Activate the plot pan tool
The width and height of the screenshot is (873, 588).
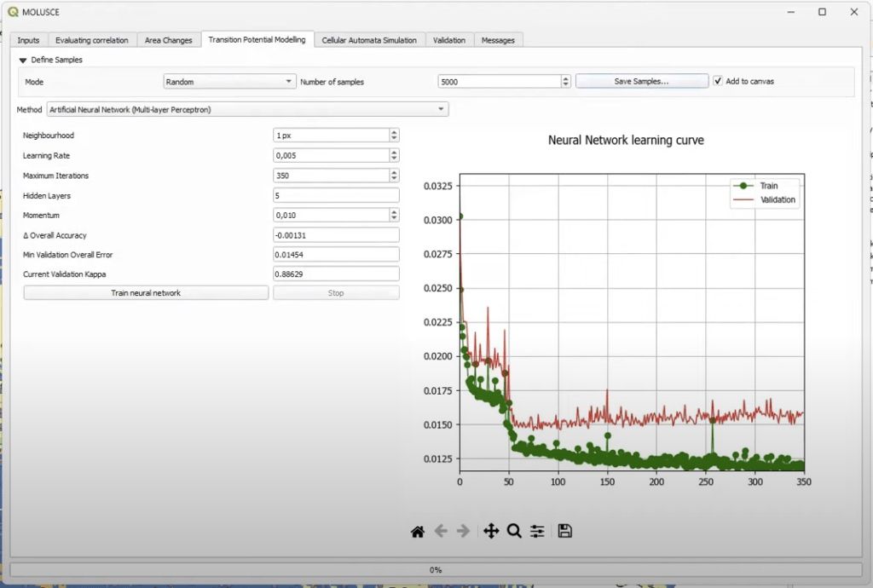point(491,531)
